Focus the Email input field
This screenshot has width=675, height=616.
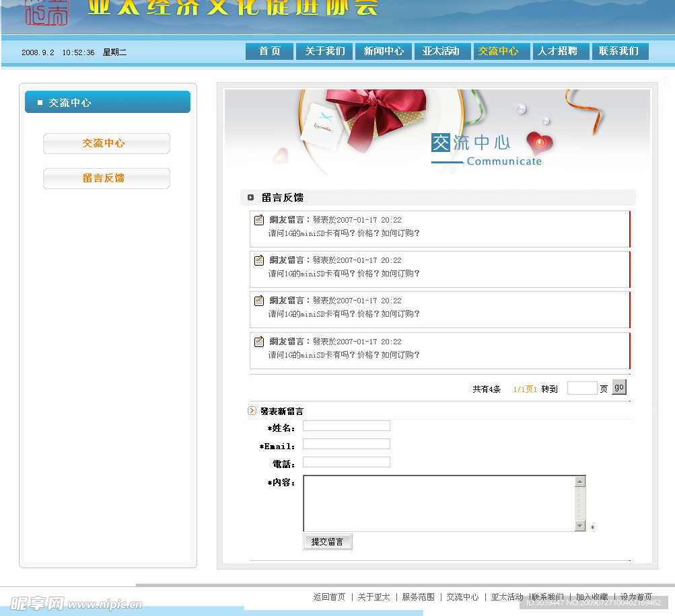tap(347, 444)
